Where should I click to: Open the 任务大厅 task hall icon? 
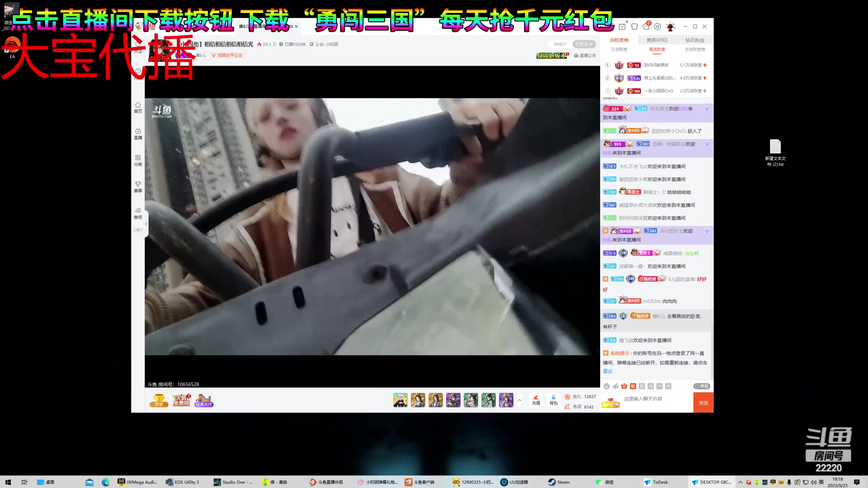pyautogui.click(x=204, y=400)
